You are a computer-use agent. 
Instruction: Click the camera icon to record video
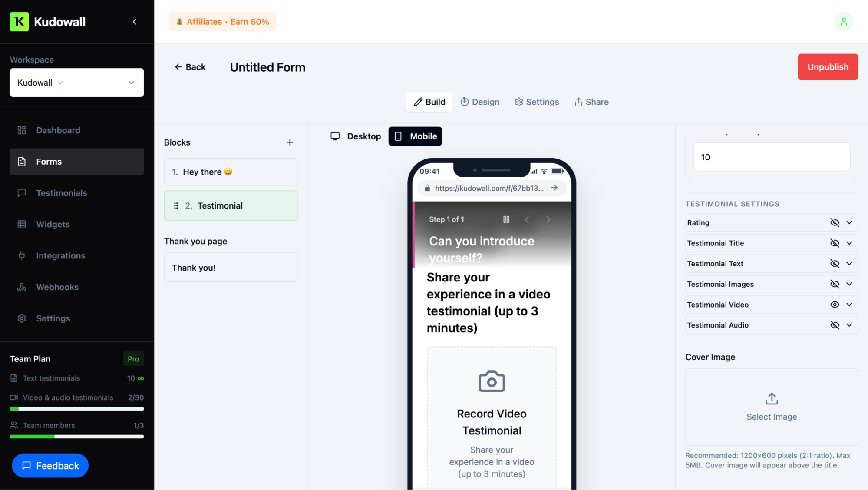tap(492, 381)
